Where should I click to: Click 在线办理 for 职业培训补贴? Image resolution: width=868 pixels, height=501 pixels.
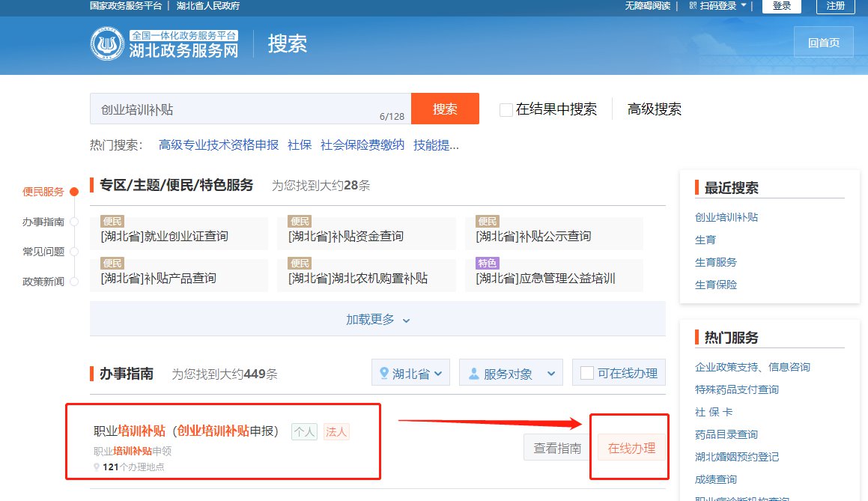coord(631,449)
